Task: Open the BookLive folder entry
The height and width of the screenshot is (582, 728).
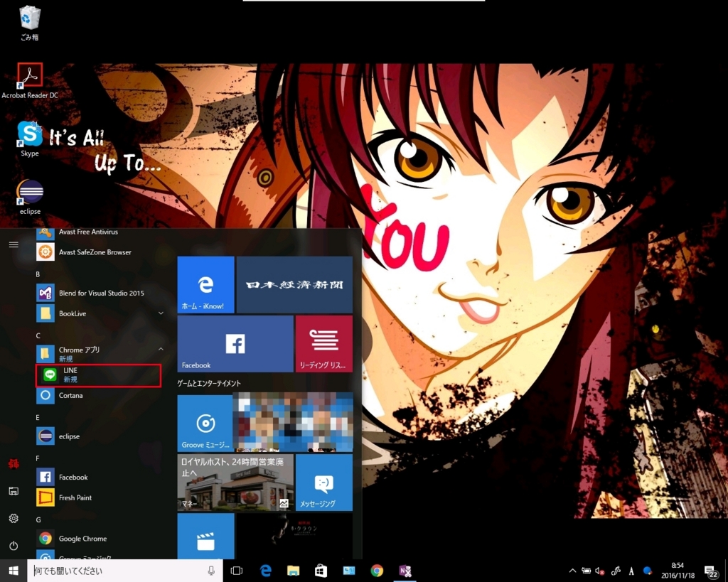Action: click(98, 313)
